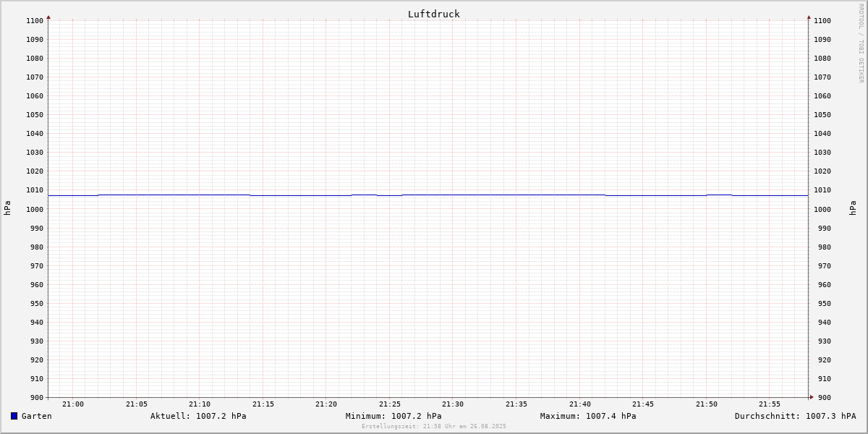868x434 pixels.
Task: Click the 21:55 time axis label
Action: coord(770,404)
